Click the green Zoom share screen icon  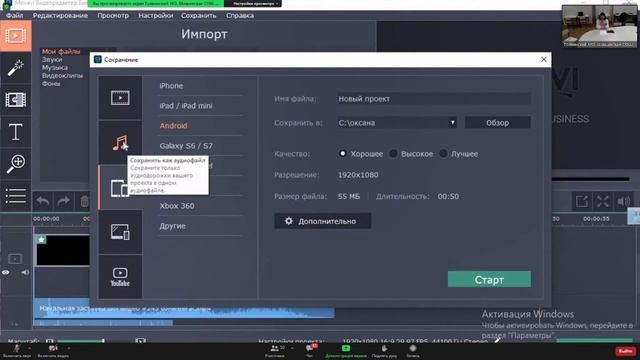(x=346, y=348)
